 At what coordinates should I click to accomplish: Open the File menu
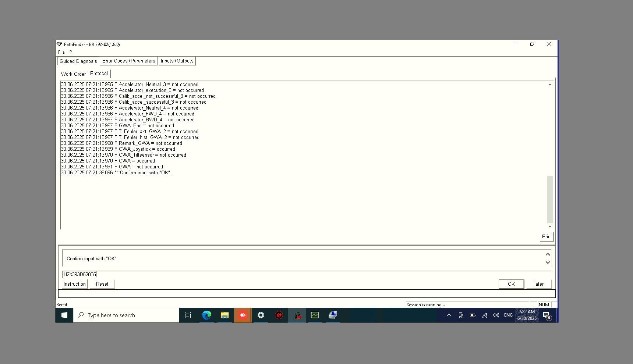pyautogui.click(x=61, y=52)
